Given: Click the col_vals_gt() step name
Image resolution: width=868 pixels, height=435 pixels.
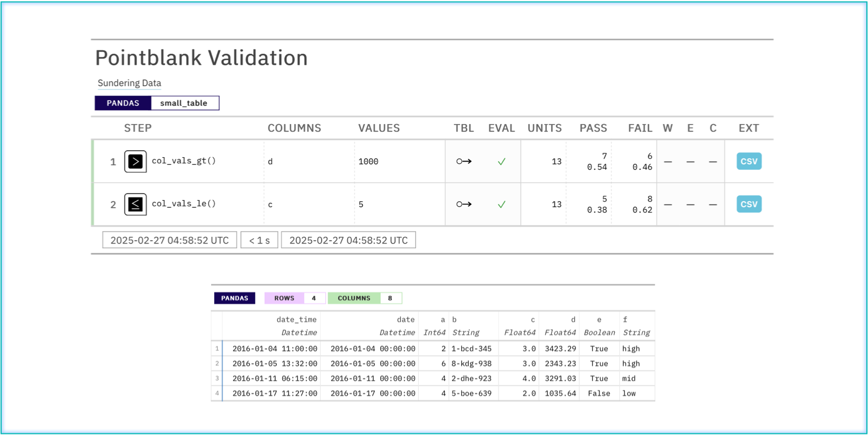Looking at the screenshot, I should tap(184, 161).
